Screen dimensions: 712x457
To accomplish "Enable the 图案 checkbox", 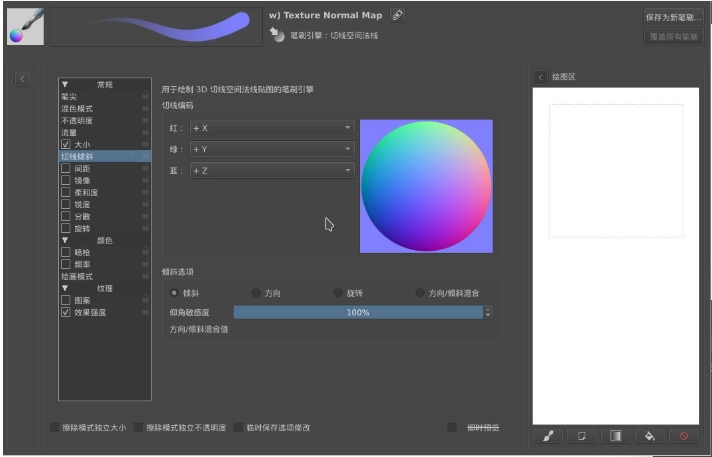I will coord(66,300).
